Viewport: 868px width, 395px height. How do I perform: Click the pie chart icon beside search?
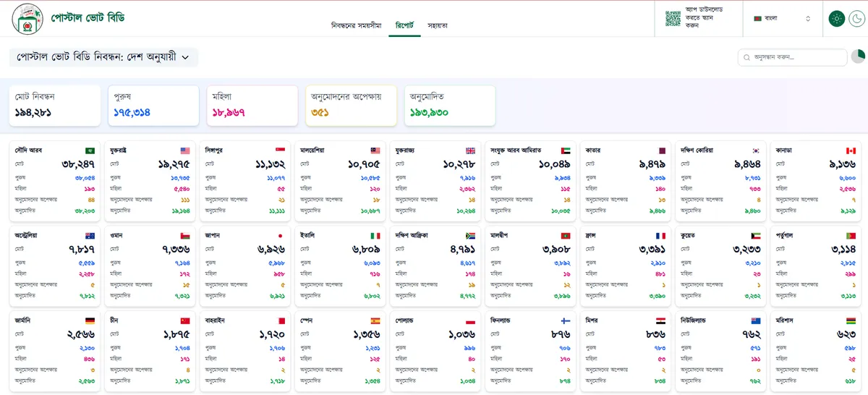[x=858, y=57]
